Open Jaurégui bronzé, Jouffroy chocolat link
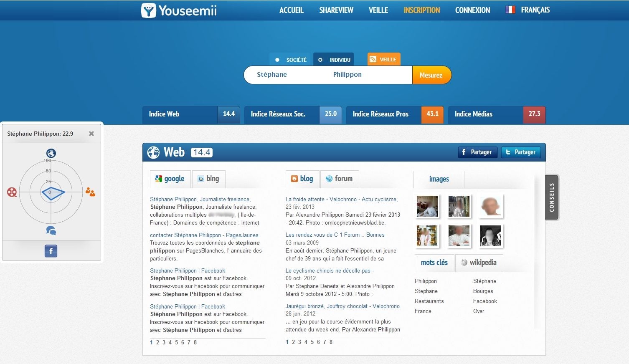 [342, 306]
